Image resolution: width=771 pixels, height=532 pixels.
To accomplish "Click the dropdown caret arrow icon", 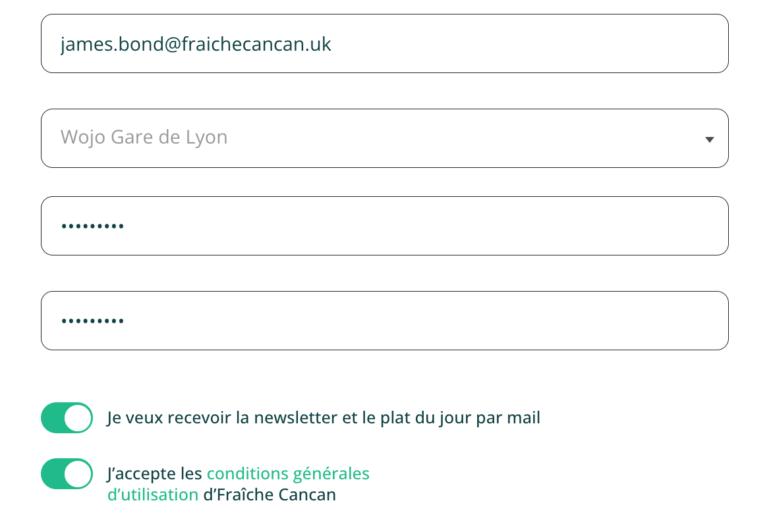I will coord(709,140).
